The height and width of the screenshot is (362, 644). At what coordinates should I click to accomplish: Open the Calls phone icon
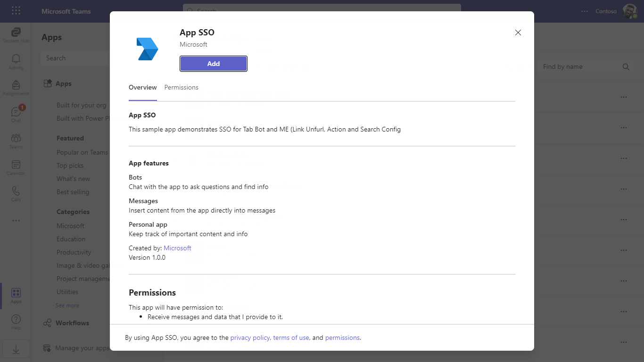tap(16, 193)
